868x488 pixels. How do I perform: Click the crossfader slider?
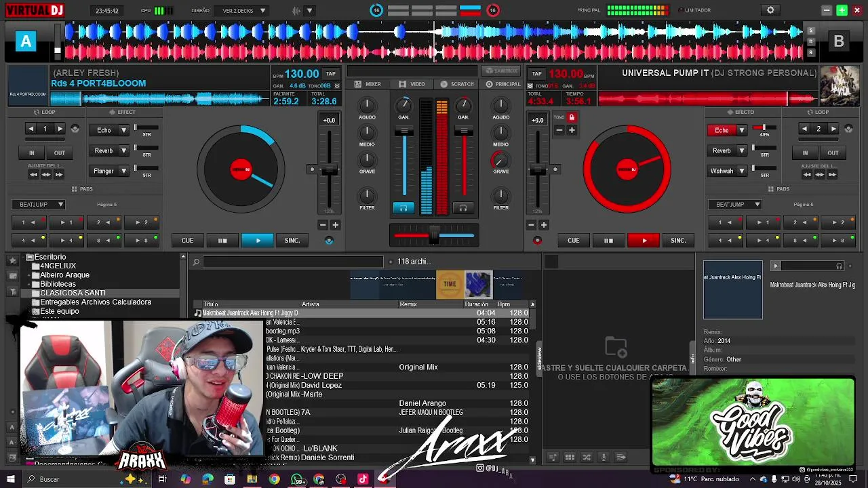(434, 235)
